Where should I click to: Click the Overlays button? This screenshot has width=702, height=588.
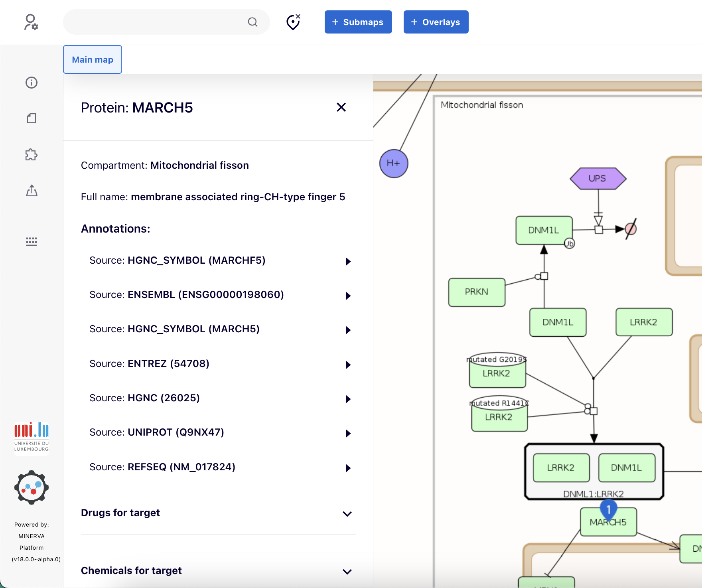coord(436,22)
